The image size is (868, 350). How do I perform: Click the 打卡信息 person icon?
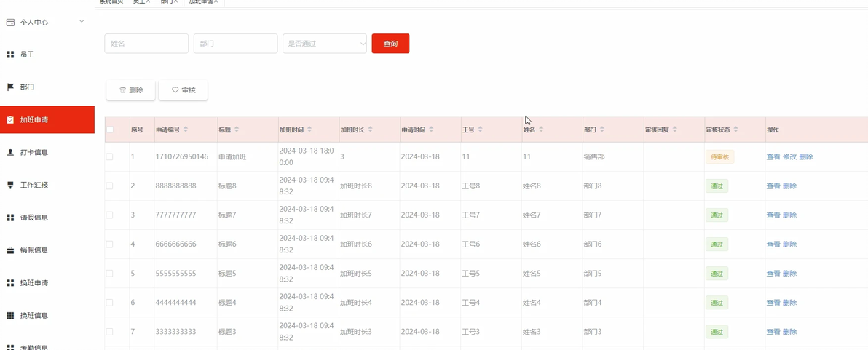(10, 153)
